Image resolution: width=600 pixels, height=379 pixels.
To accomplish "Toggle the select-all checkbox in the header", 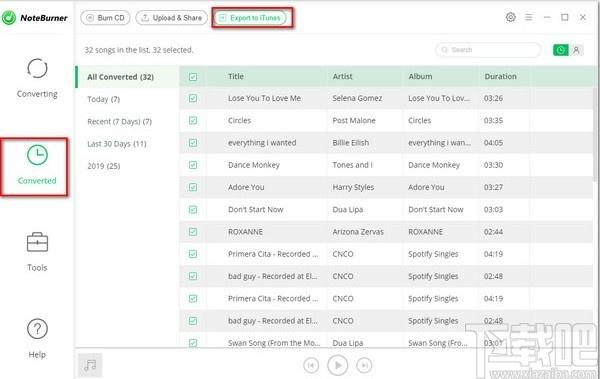I will [193, 77].
